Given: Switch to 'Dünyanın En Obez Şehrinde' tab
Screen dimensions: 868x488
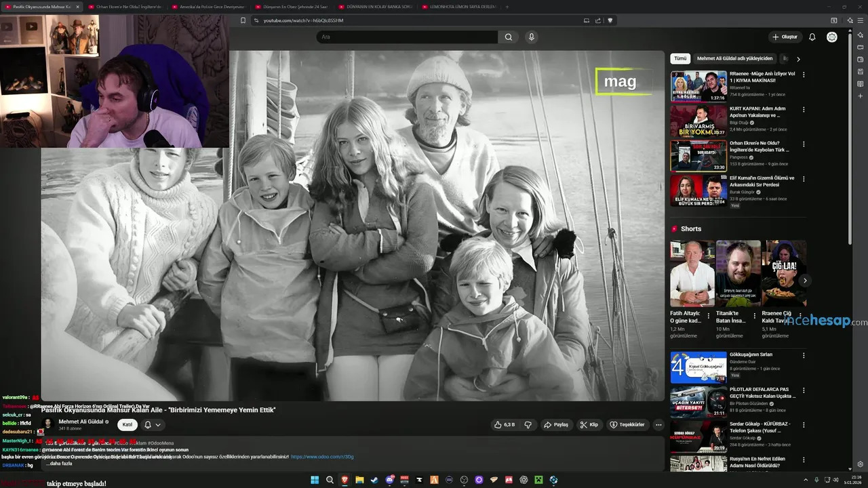Looking at the screenshot, I should [292, 7].
